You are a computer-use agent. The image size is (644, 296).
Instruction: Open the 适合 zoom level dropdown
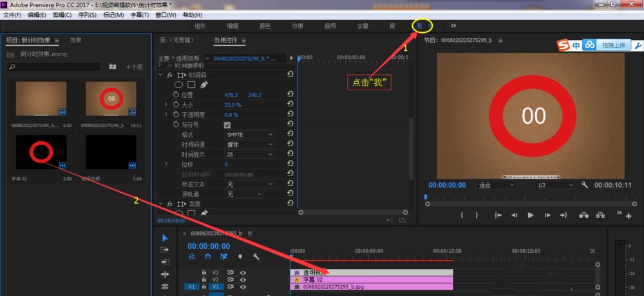coord(494,185)
